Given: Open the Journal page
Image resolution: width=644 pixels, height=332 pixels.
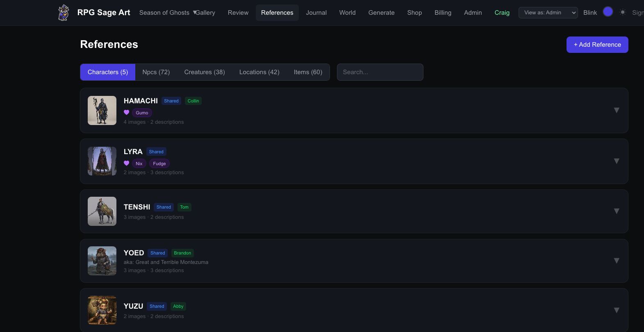Looking at the screenshot, I should tap(316, 13).
